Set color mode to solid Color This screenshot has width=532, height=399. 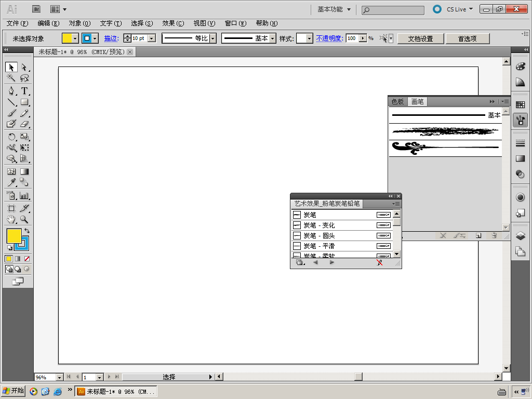(x=9, y=259)
